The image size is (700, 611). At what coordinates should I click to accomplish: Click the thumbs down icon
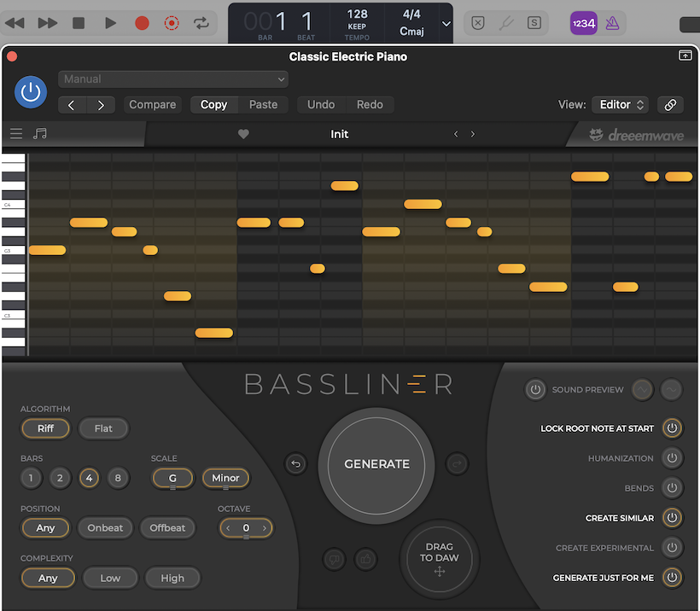click(334, 559)
